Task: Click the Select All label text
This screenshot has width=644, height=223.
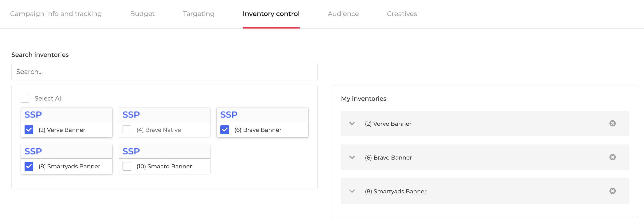Action: (x=48, y=98)
